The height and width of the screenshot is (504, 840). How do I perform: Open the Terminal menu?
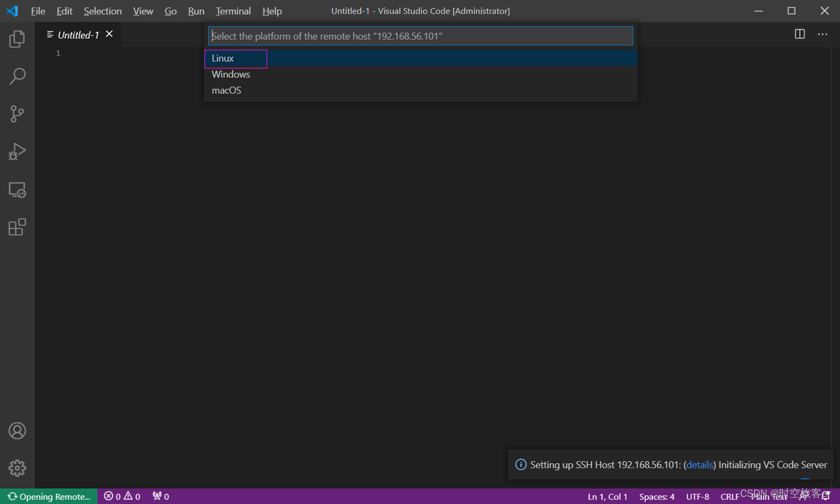(233, 11)
